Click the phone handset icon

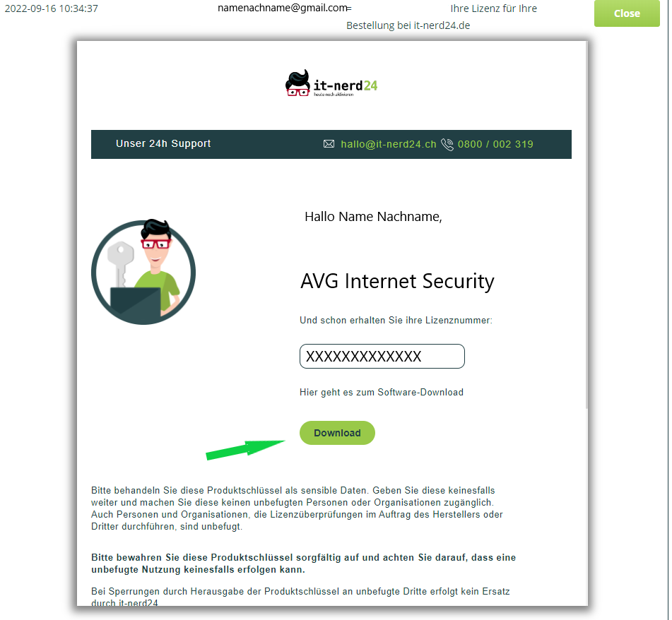[447, 144]
